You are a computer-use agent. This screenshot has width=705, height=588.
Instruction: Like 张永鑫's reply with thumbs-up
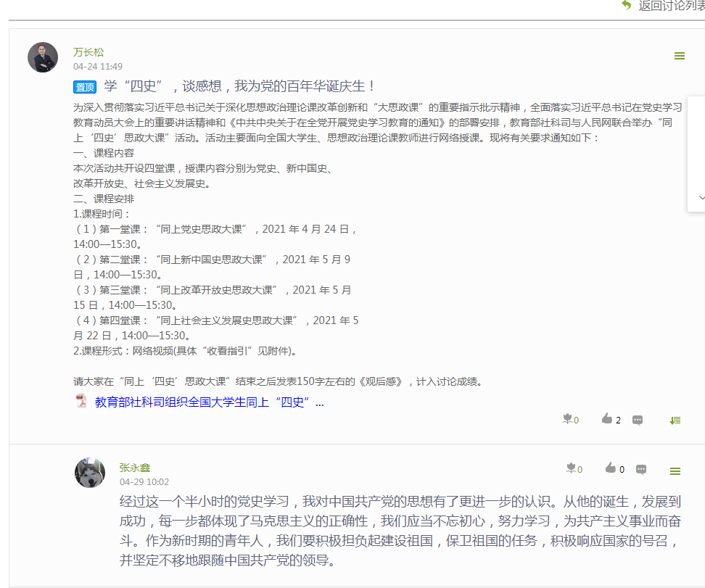[x=610, y=468]
